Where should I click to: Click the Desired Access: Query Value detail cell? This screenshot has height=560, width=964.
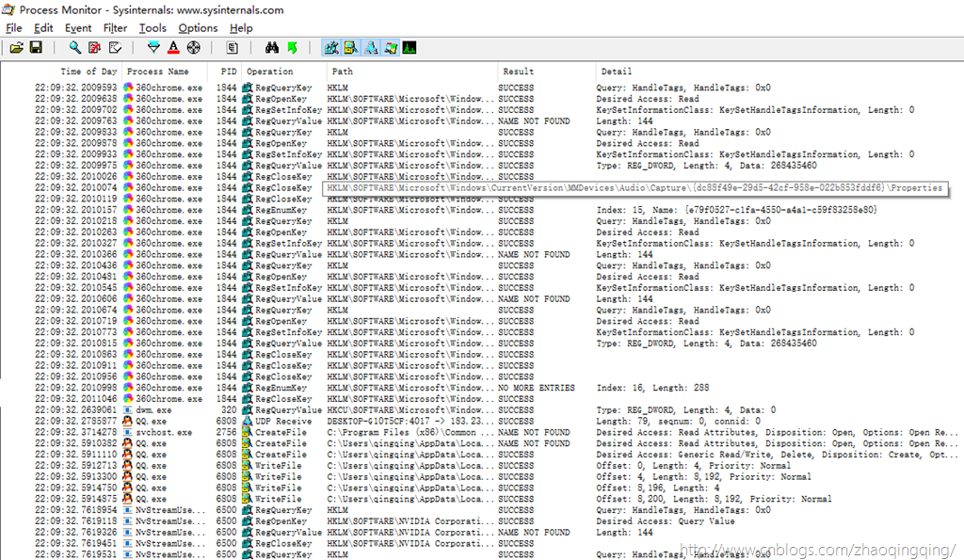(x=666, y=521)
